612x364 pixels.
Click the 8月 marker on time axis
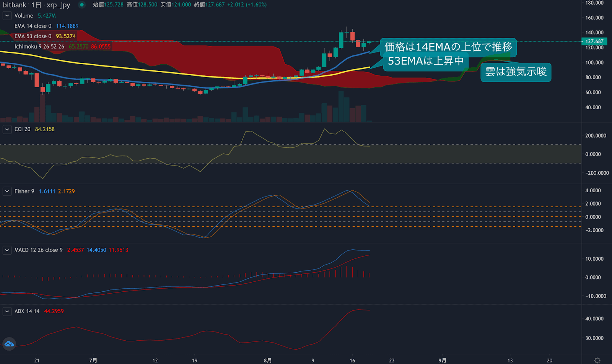click(x=268, y=360)
